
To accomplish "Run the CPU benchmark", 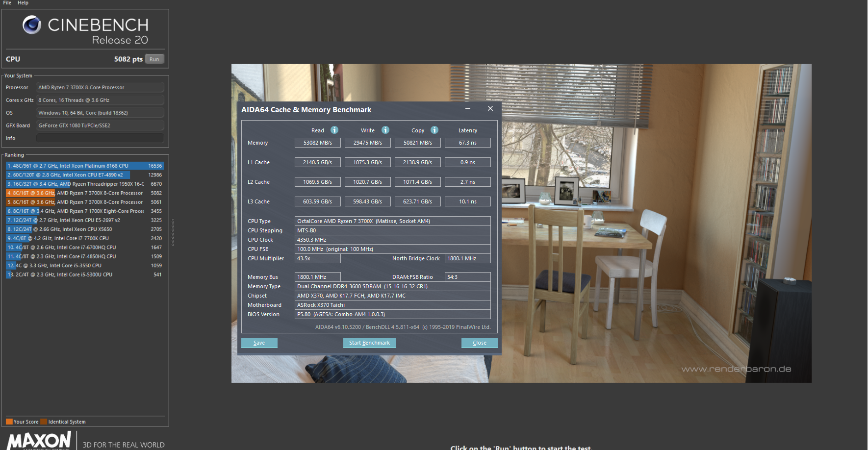I will (x=154, y=59).
